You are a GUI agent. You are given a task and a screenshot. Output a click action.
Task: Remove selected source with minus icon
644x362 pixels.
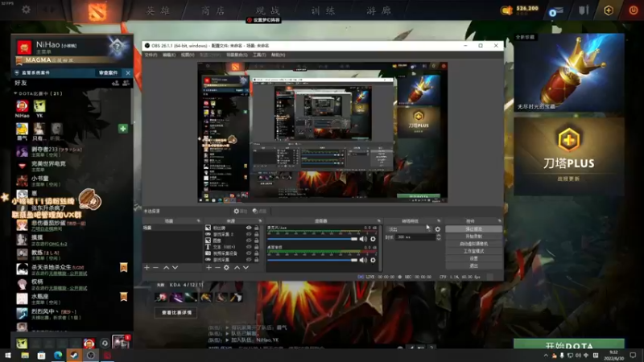point(217,268)
